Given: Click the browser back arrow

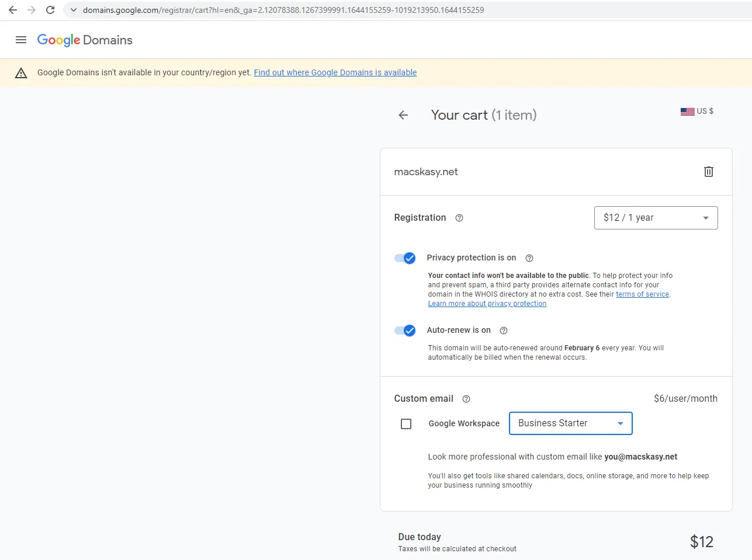Looking at the screenshot, I should [x=13, y=10].
